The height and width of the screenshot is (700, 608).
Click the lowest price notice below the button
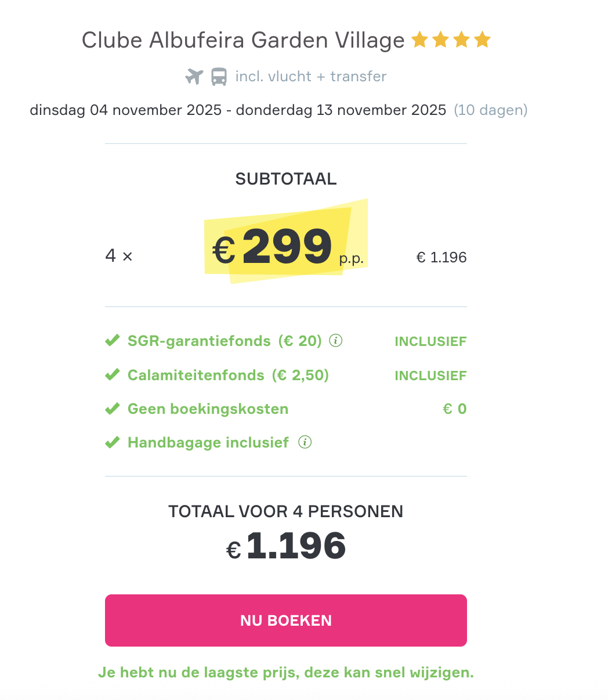coord(286,673)
